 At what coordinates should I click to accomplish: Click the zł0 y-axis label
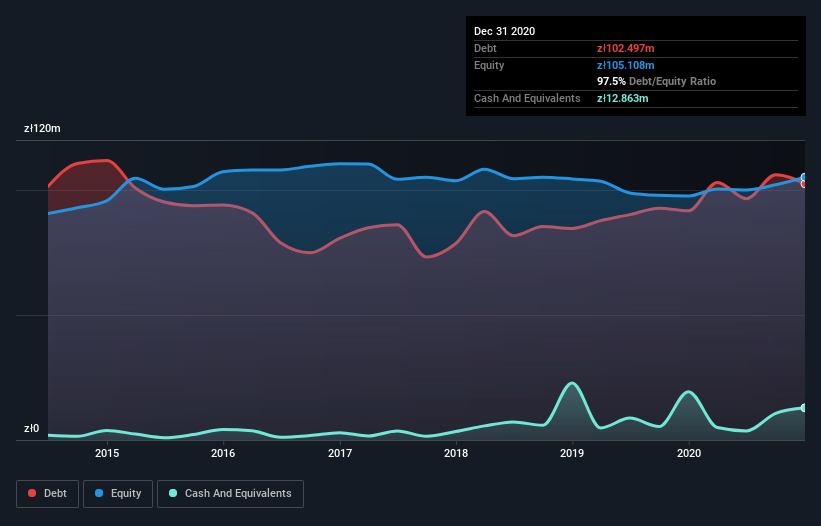point(31,428)
